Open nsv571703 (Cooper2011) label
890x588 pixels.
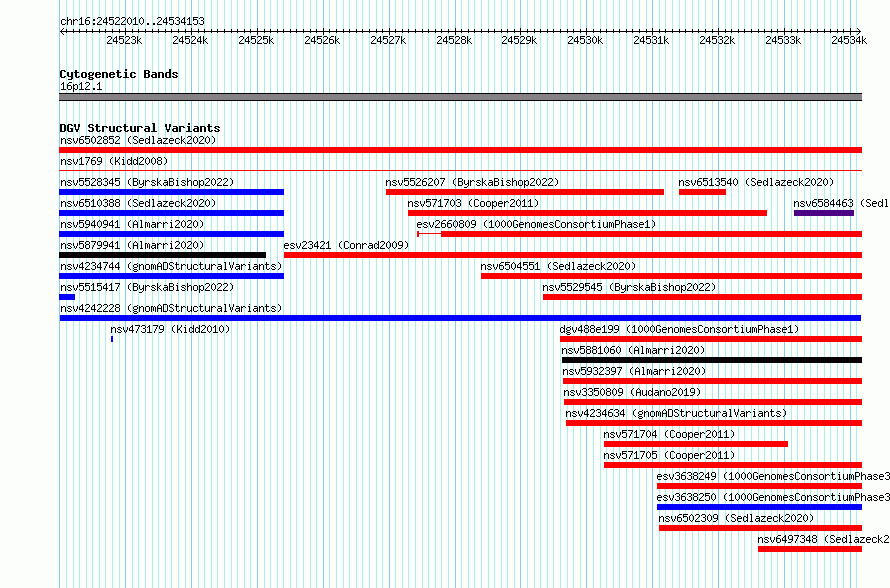(473, 203)
